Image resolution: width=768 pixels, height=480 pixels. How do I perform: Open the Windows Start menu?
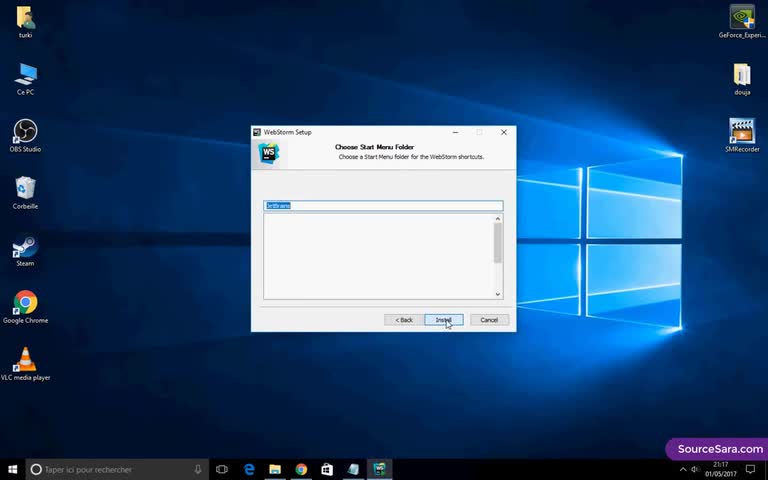pos(12,469)
